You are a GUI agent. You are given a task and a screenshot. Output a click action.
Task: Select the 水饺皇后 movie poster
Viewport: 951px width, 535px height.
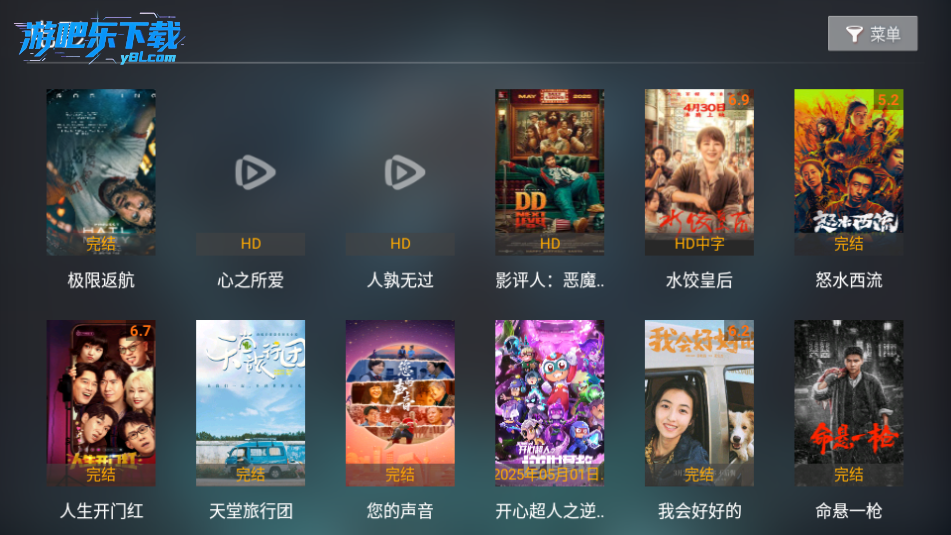click(x=699, y=172)
